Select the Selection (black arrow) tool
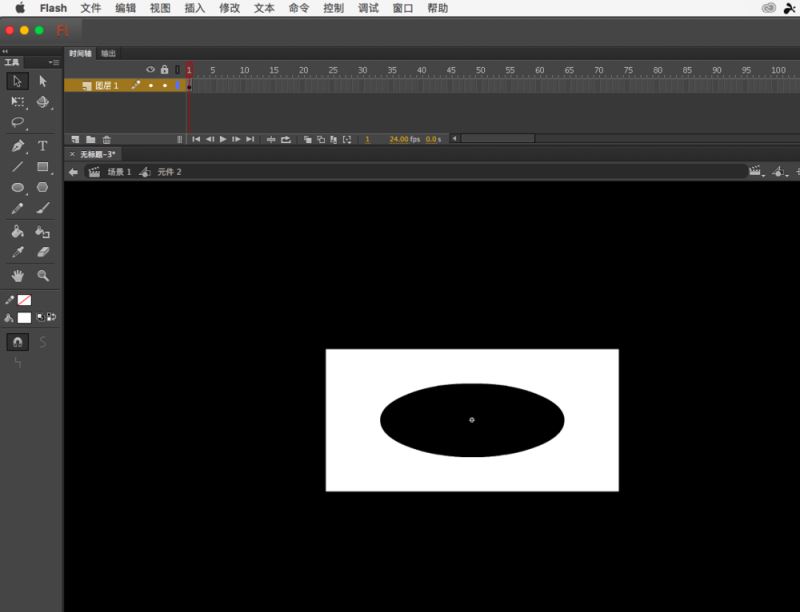 (x=17, y=81)
